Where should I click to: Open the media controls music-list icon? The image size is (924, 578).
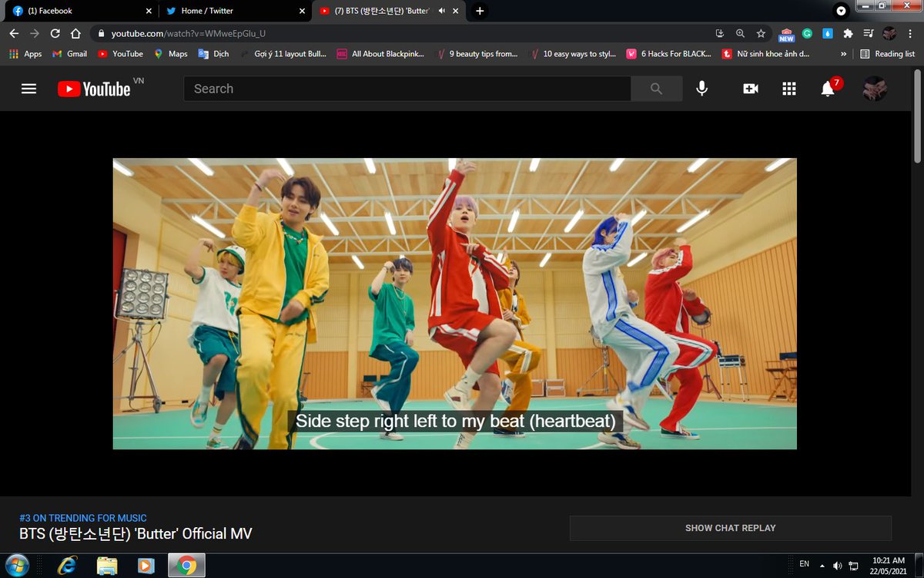pyautogui.click(x=869, y=33)
